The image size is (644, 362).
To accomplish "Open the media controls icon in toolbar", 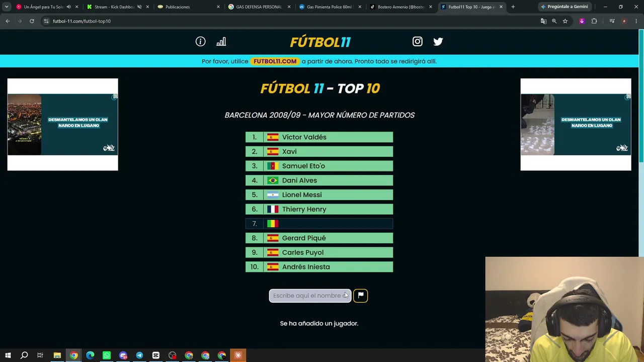I will (612, 21).
